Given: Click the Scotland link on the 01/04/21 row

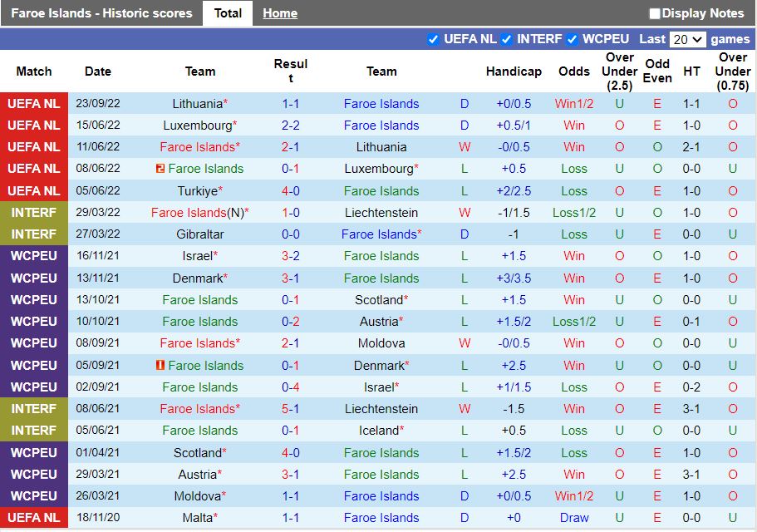Looking at the screenshot, I should tap(199, 452).
